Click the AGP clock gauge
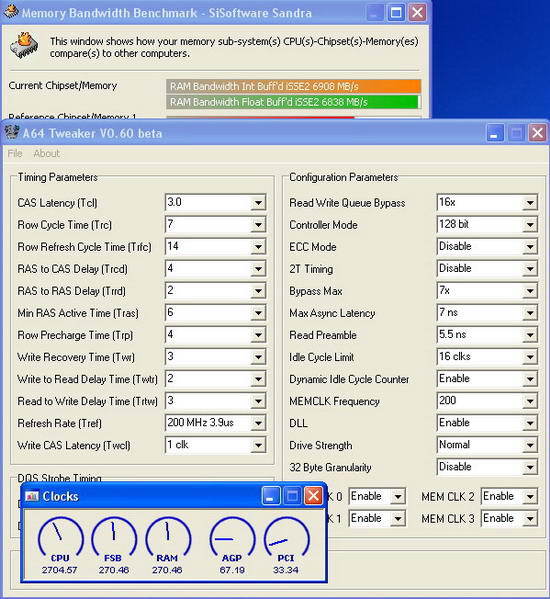This screenshot has width=550, height=599. (x=232, y=536)
